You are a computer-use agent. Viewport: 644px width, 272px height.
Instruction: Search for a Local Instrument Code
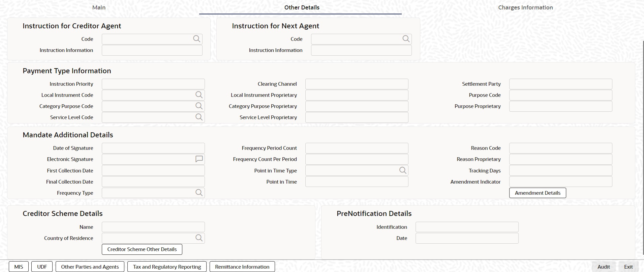click(x=199, y=95)
